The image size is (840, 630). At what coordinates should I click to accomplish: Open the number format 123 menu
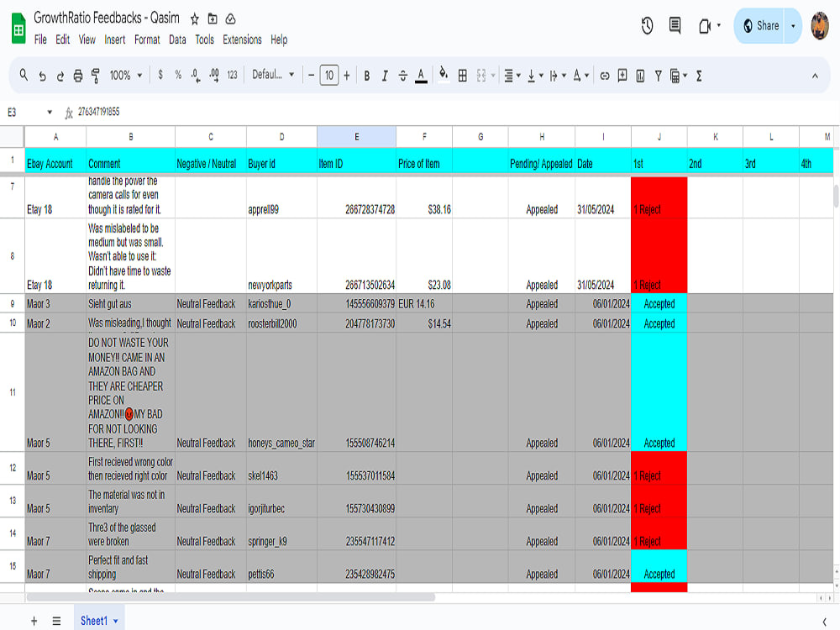pyautogui.click(x=232, y=75)
